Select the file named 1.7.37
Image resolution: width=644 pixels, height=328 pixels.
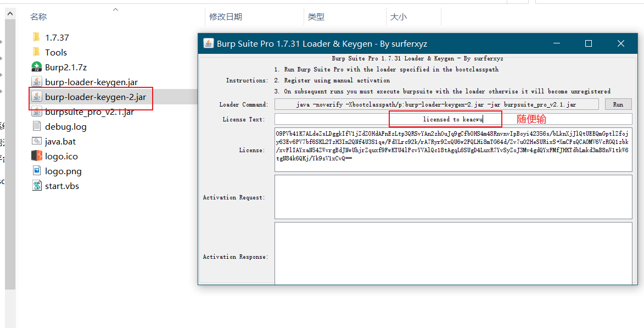(57, 37)
